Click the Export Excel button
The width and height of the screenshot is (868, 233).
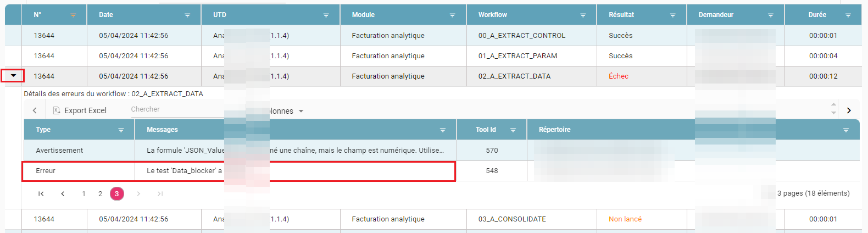[x=80, y=110]
